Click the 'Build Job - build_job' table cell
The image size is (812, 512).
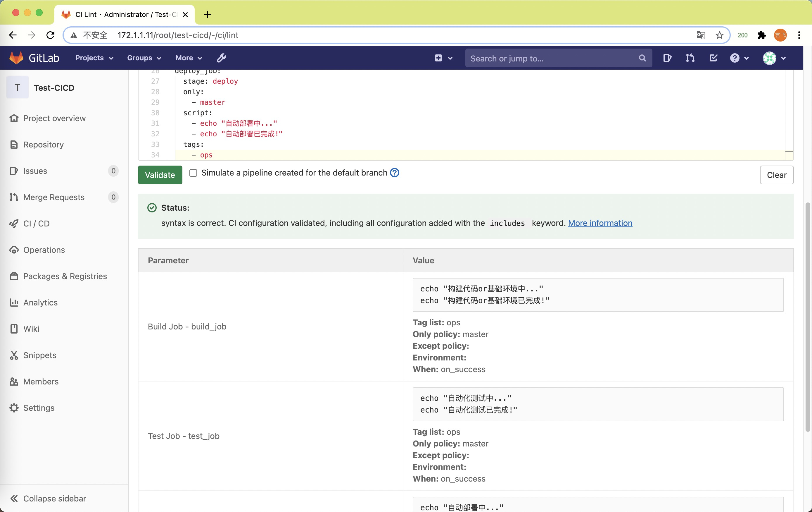(x=270, y=327)
